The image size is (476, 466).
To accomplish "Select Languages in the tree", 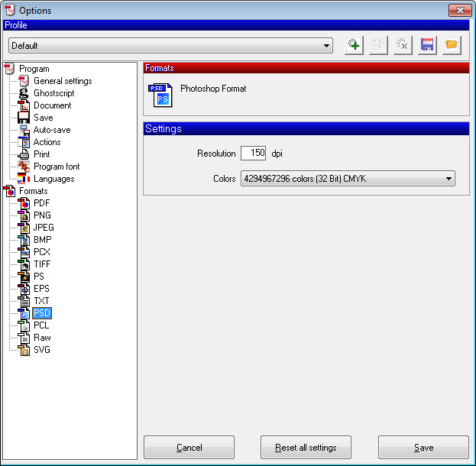I will coord(54,179).
